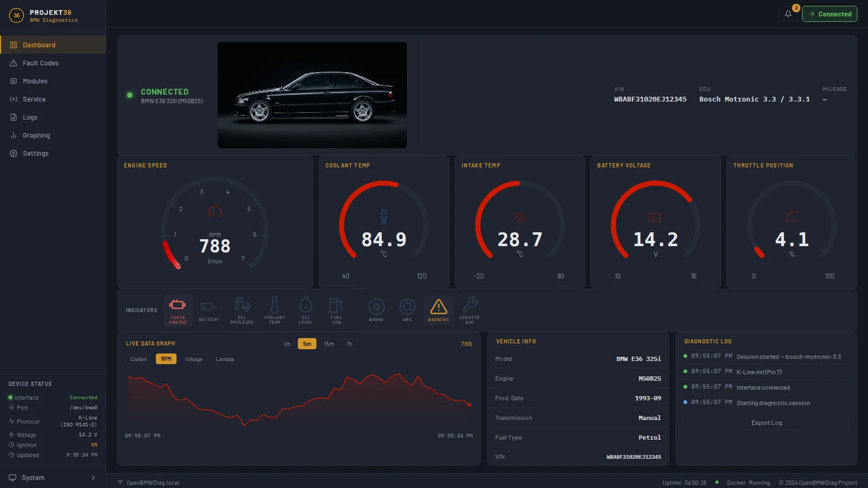Screen dimensions: 868x488
Task: Click the VIN value WBABF31020EJ12345 in header
Action: [x=650, y=99]
